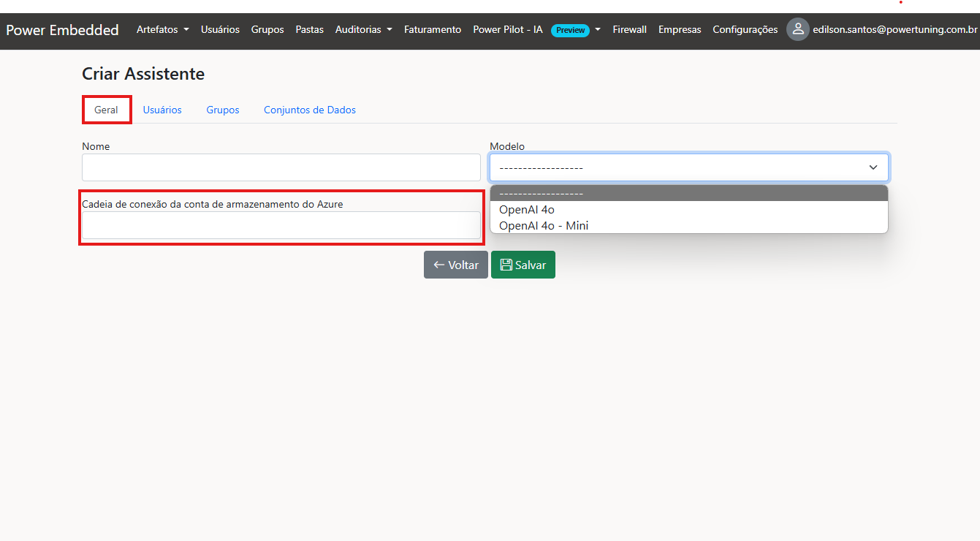Image resolution: width=980 pixels, height=541 pixels.
Task: Navigate to Configurações
Action: pyautogui.click(x=745, y=29)
